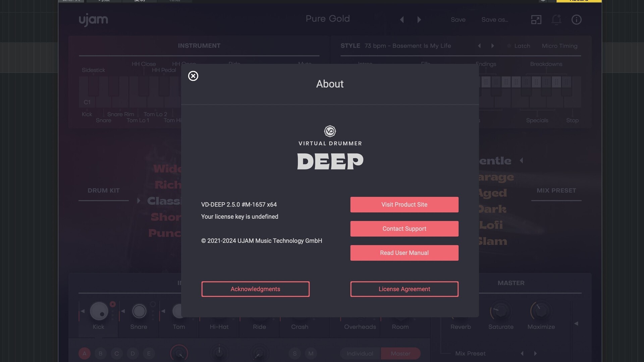Select slot D button
644x362 pixels.
pos(133,353)
